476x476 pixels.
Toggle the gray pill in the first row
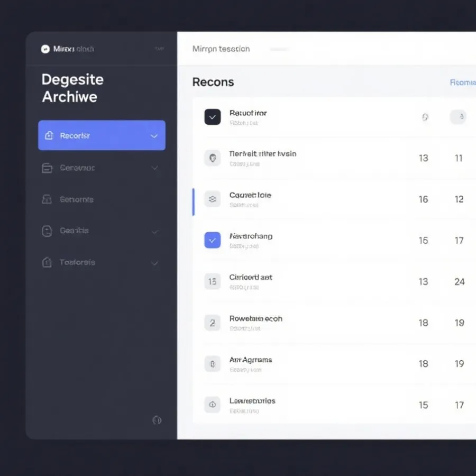coord(458,117)
